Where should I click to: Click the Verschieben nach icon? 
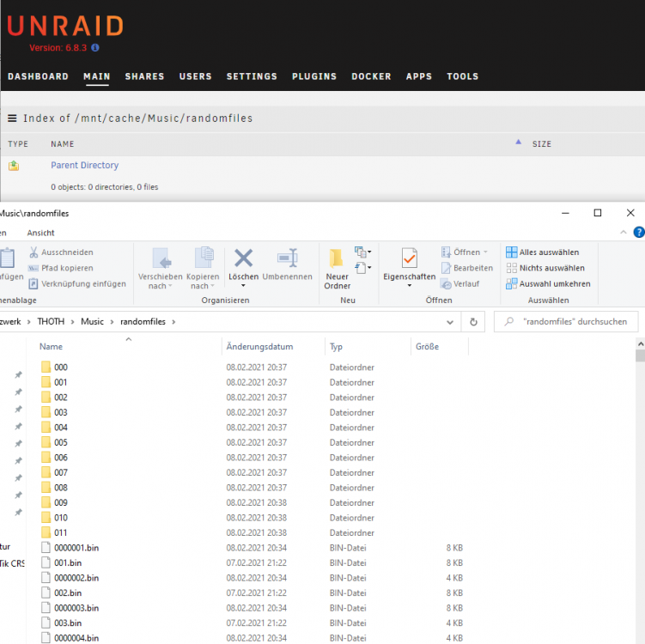click(x=161, y=258)
